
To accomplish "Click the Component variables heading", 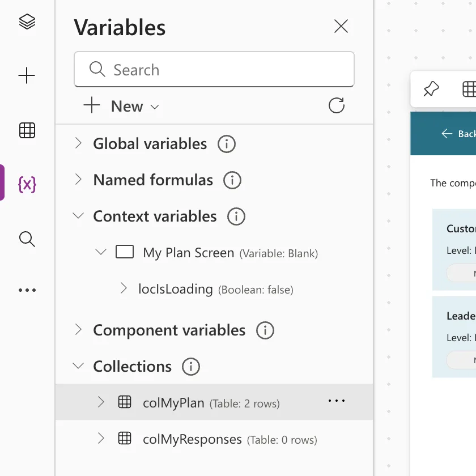I will pyautogui.click(x=169, y=330).
